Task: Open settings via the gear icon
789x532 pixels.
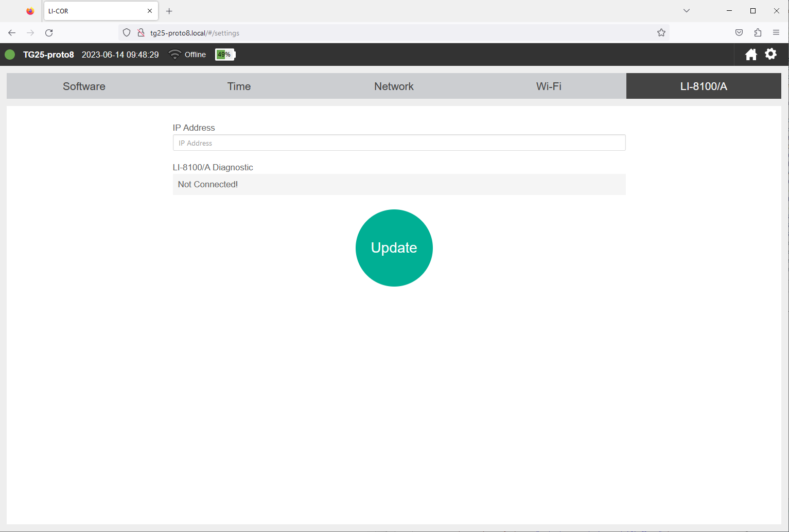Action: 770,54
